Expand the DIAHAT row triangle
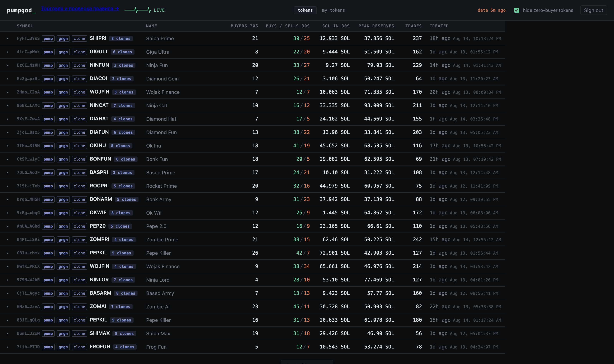The image size is (614, 364). pyautogui.click(x=8, y=119)
